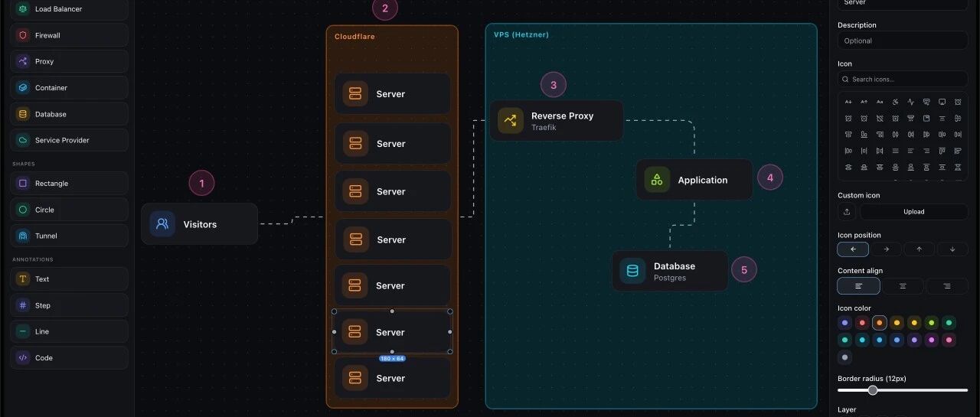
Task: Click the Icon position section label
Action: 859,235
